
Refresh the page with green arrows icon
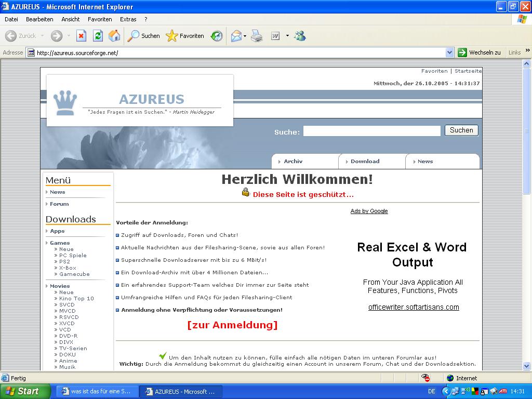[x=98, y=36]
